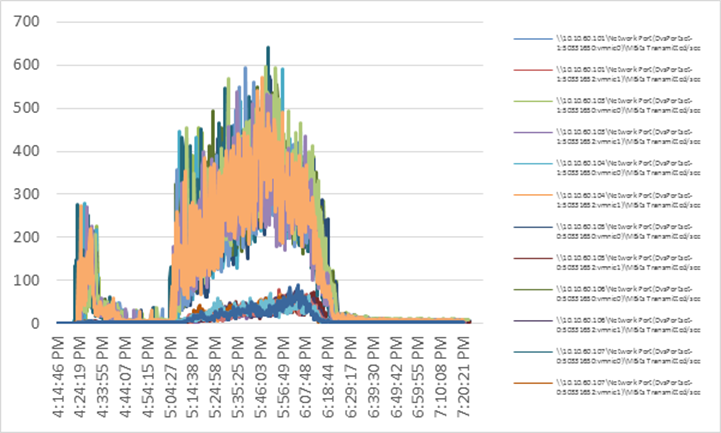The width and height of the screenshot is (721, 433).
Task: Click the 7:20:21 PM time axis label
Action: (464, 377)
